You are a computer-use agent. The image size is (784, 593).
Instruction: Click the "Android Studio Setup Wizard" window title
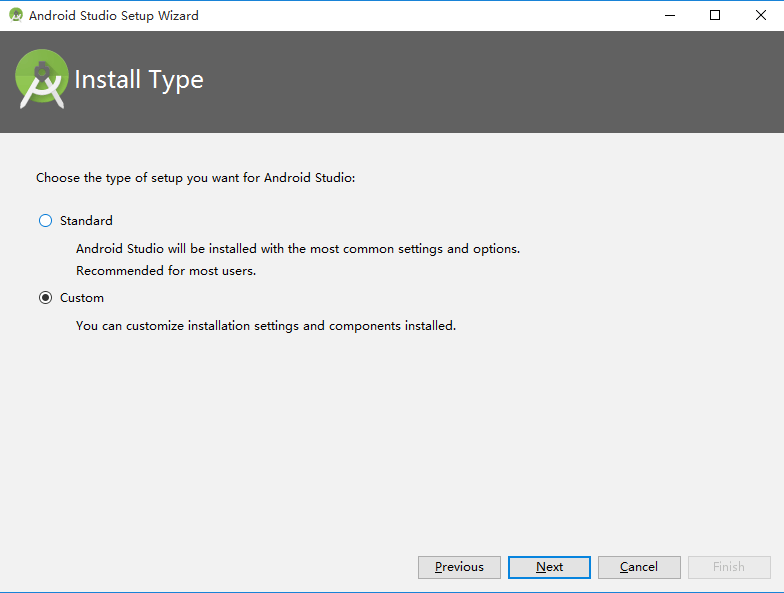113,16
